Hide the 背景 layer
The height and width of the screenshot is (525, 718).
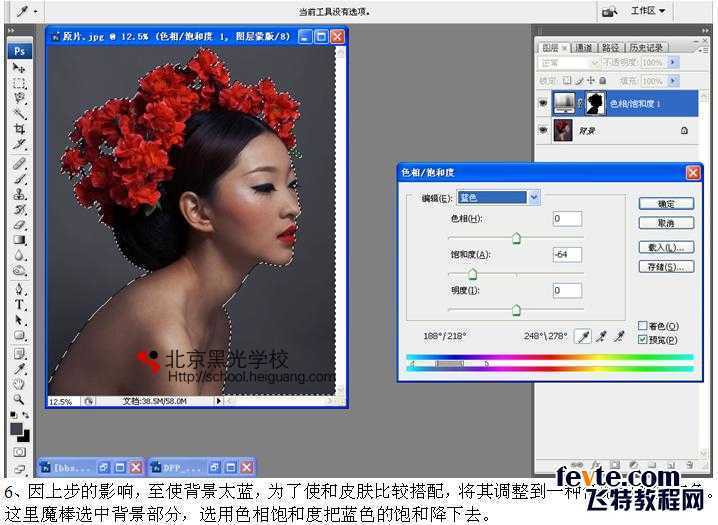pyautogui.click(x=543, y=130)
